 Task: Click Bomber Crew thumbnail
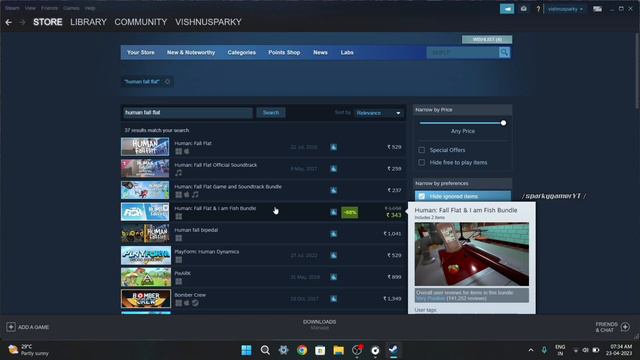pos(146,298)
